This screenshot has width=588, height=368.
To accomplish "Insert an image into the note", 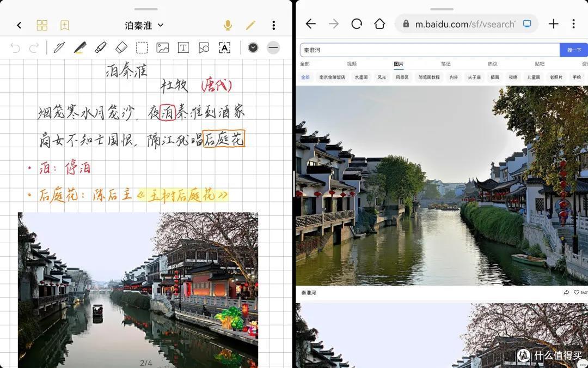I will (x=162, y=47).
